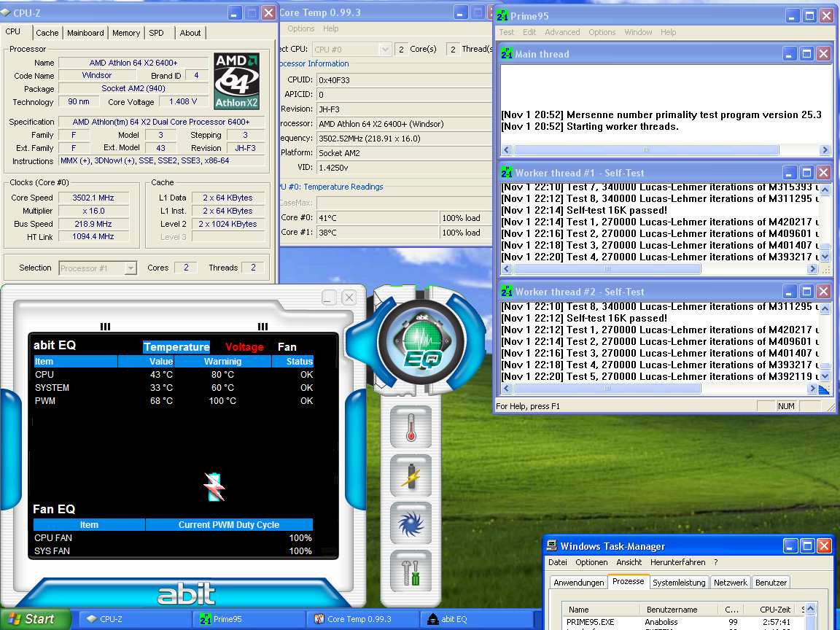The width and height of the screenshot is (840, 630).
Task: Sort processes by Name column header
Action: (601, 609)
